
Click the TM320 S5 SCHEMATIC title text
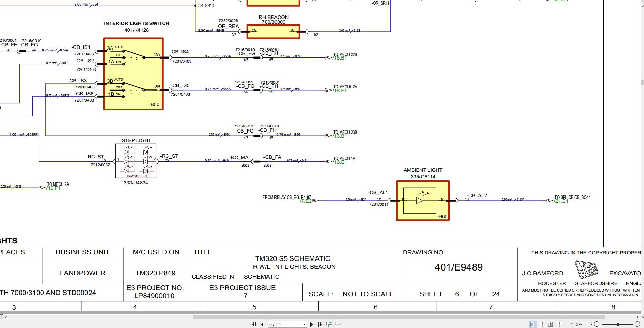click(x=293, y=258)
